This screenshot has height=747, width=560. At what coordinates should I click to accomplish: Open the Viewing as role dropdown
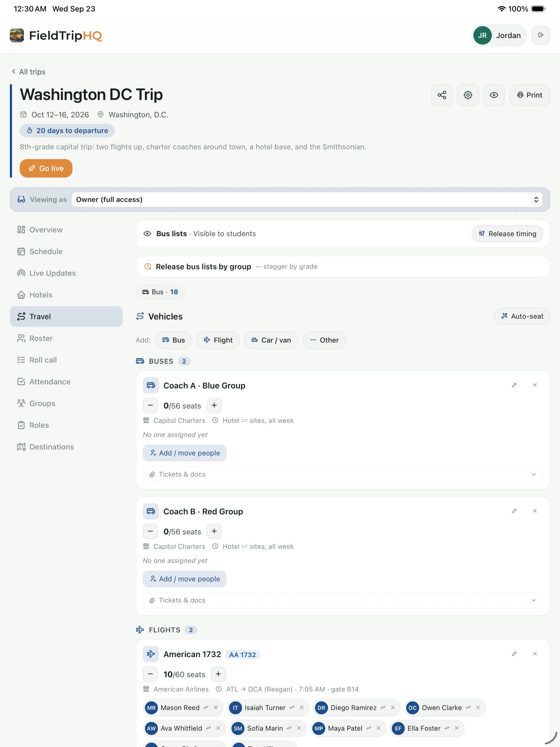307,200
